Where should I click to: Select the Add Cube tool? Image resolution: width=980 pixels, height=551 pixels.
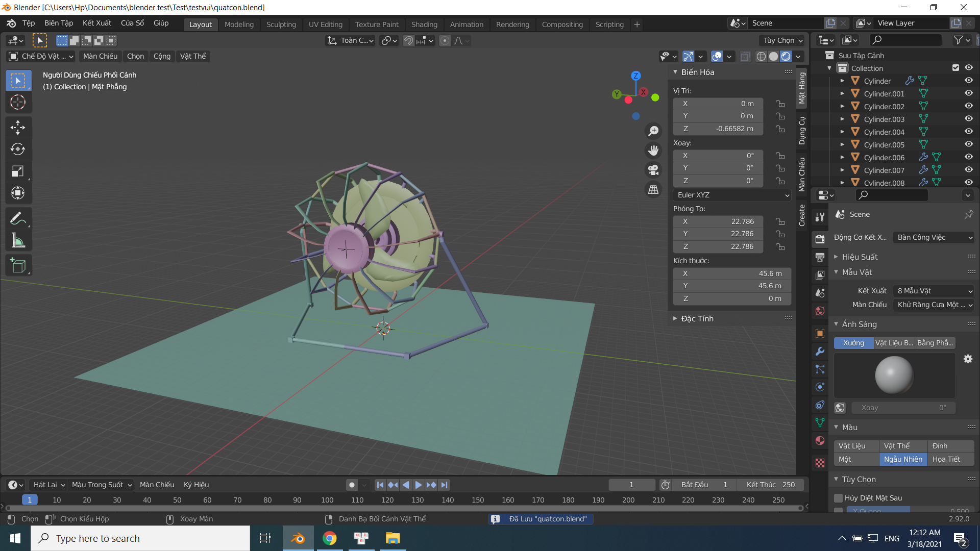click(18, 265)
